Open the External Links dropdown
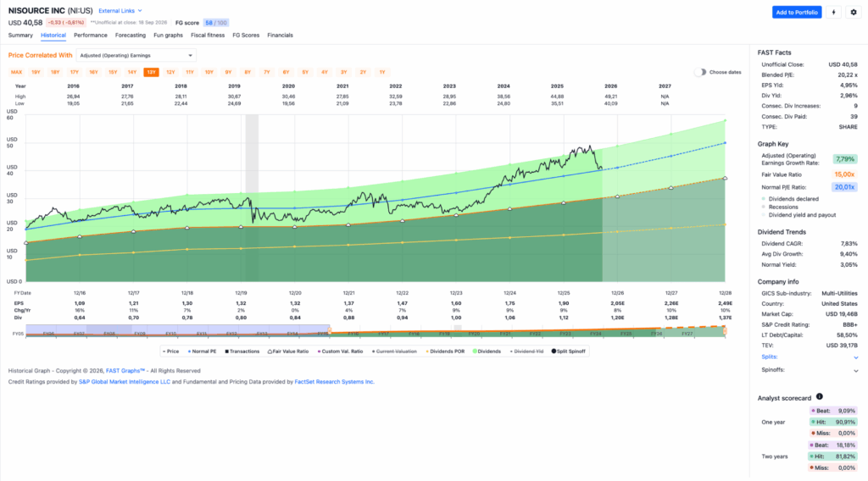Screen dimensions: 868x481 (x=120, y=10)
